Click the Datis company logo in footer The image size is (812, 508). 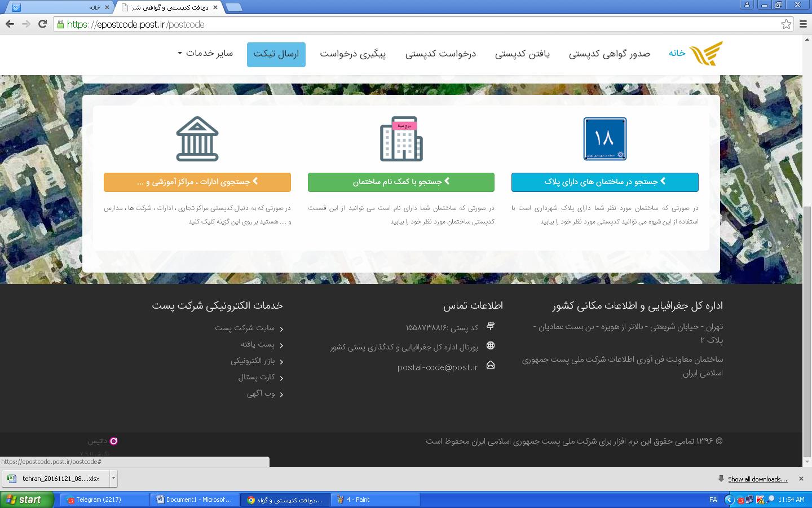point(113,441)
